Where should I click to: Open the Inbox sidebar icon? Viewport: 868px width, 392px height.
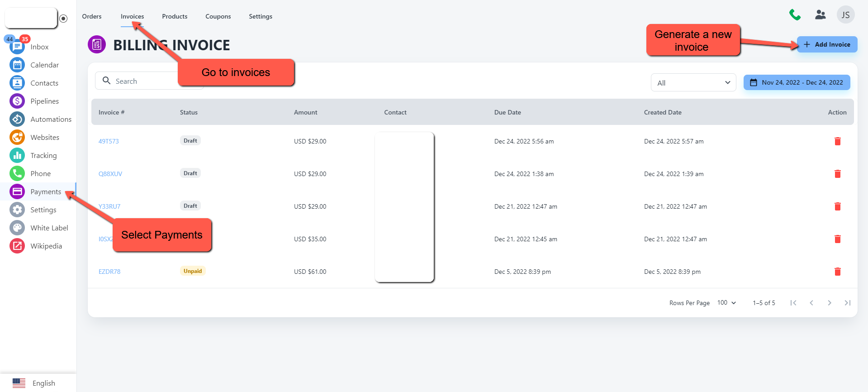pos(17,47)
